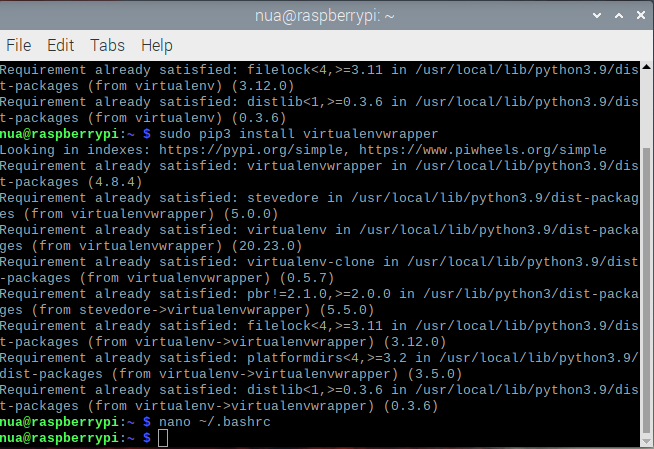Close the terminal window
This screenshot has width=654, height=449.
click(x=639, y=14)
